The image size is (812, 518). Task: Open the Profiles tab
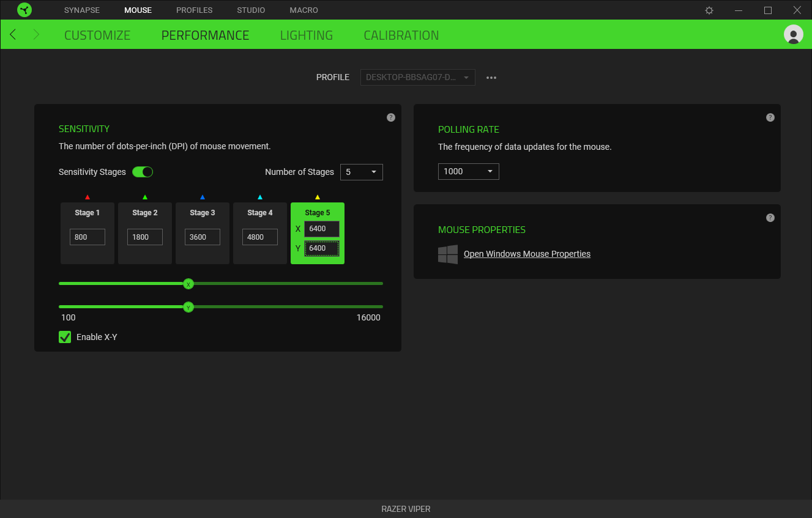195,10
